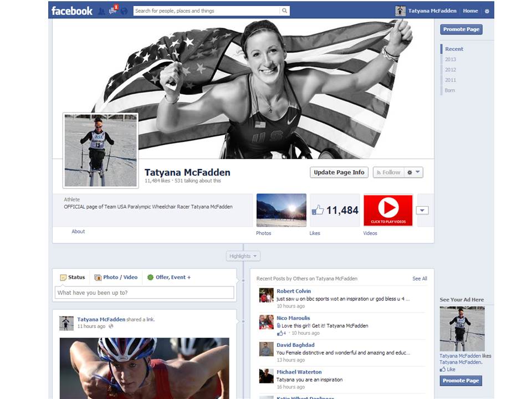Screen dimensions: 532x399
Task: Open the page settings gear icon
Action: [x=487, y=11]
